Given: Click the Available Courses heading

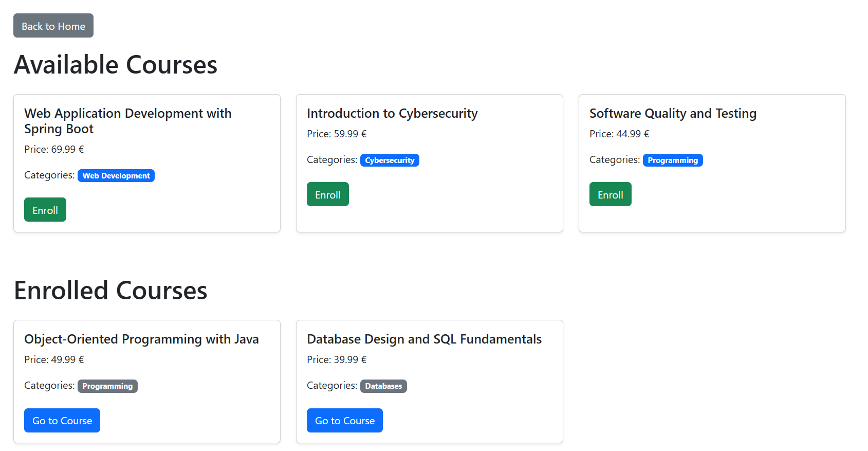Looking at the screenshot, I should click(116, 65).
